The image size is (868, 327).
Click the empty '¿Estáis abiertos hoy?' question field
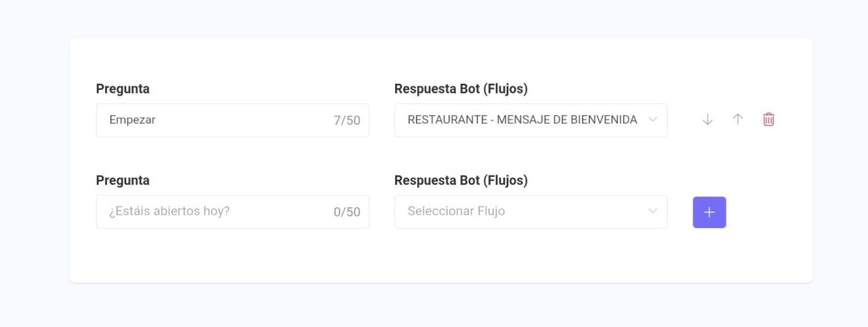point(232,211)
